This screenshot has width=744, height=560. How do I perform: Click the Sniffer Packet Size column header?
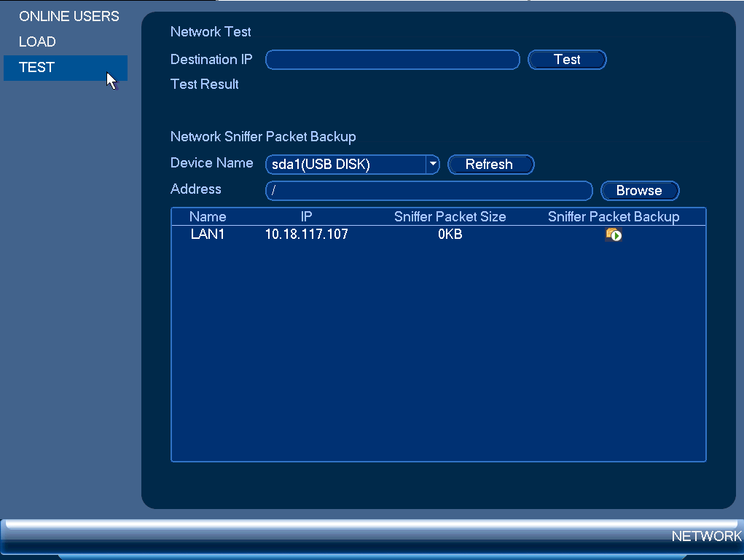450,217
